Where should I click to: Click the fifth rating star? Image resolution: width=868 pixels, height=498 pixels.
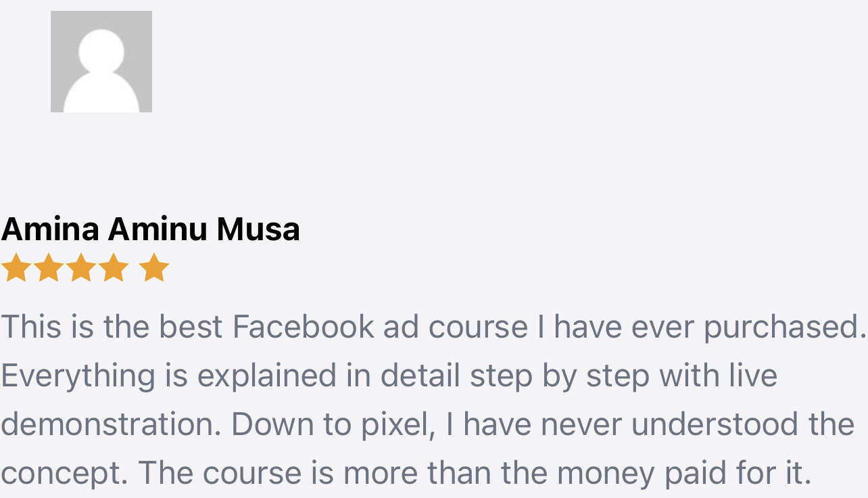click(x=154, y=268)
